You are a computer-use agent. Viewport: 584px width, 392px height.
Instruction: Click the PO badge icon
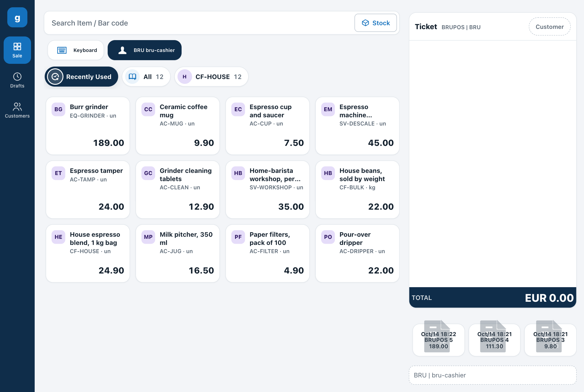pyautogui.click(x=328, y=237)
